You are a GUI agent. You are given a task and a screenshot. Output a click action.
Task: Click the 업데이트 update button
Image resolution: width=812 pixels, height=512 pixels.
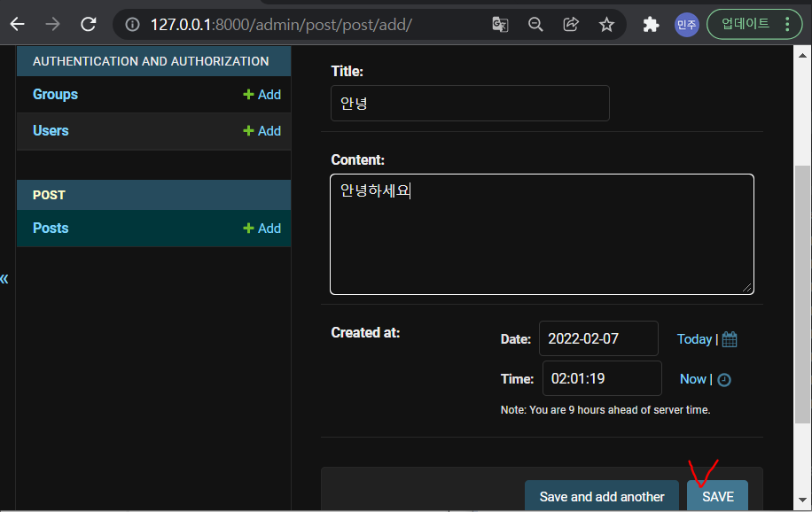(745, 24)
